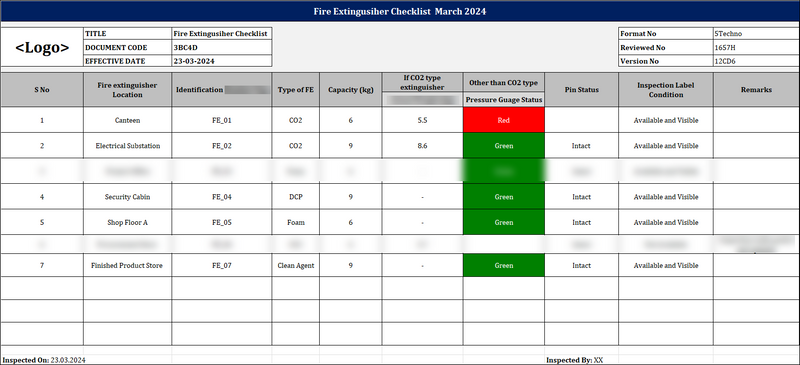Click the Red pressure gauge status cell

coord(504,120)
